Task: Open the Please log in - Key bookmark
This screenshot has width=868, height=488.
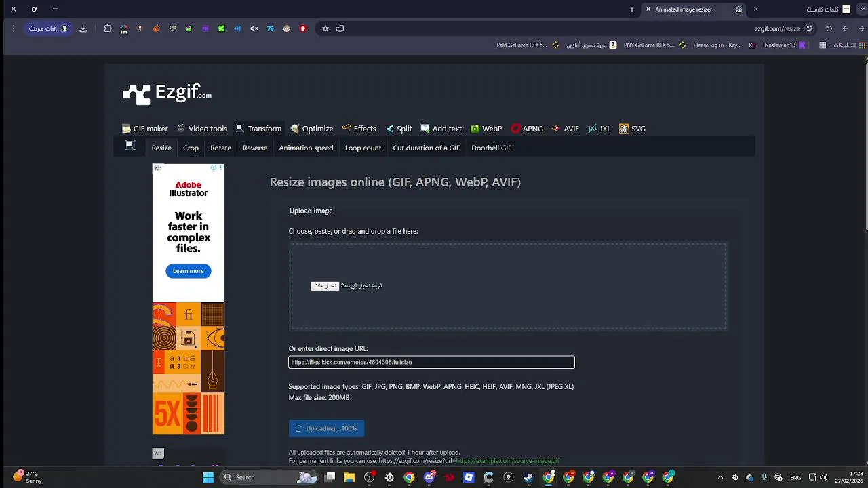Action: (724, 45)
